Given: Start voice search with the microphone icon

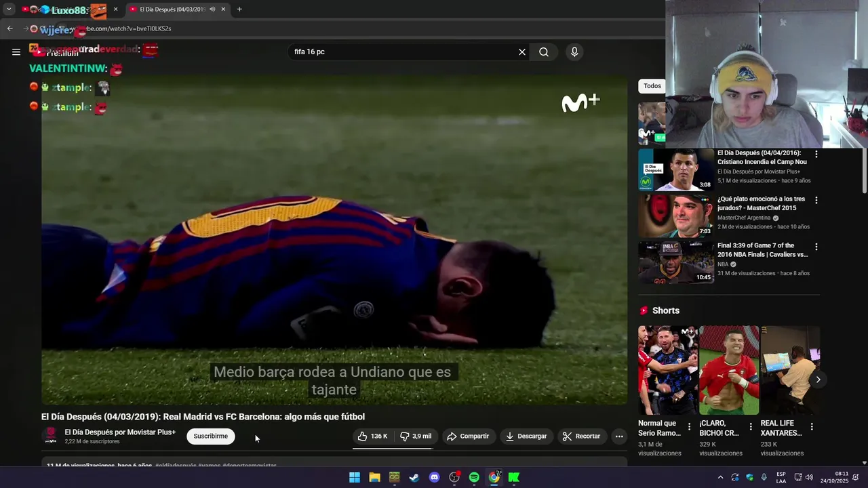Looking at the screenshot, I should pos(574,52).
